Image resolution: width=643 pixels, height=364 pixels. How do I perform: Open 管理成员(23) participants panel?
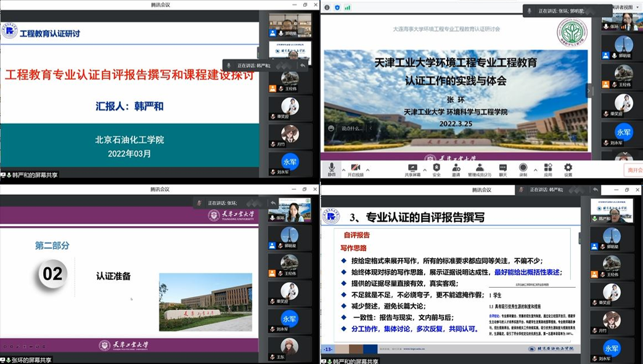click(x=479, y=168)
